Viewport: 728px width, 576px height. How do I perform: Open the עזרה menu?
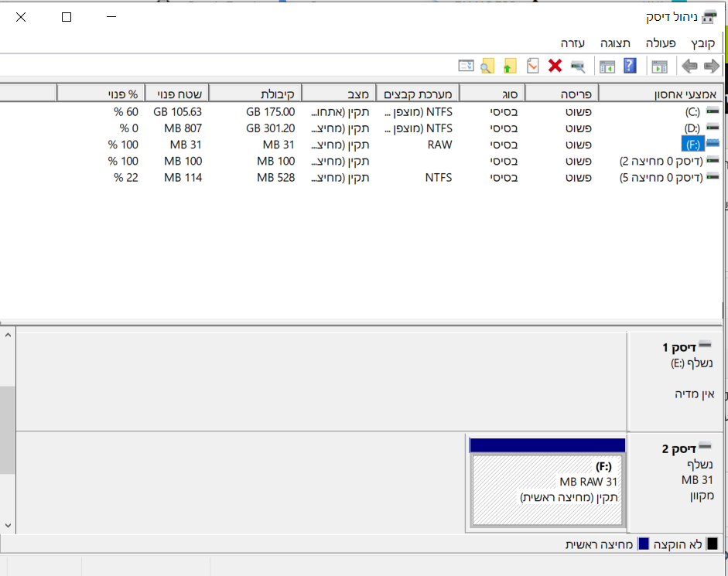pyautogui.click(x=572, y=43)
